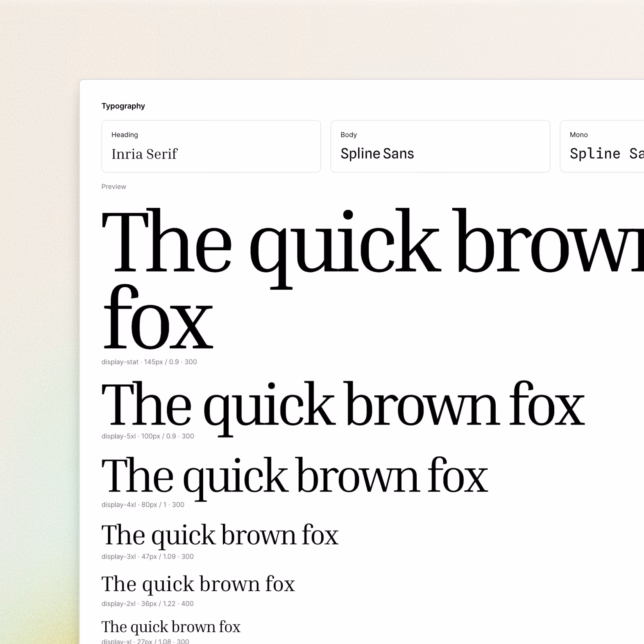This screenshot has width=644, height=644.
Task: Select the "Inria Serif" heading font name
Action: pos(145,154)
